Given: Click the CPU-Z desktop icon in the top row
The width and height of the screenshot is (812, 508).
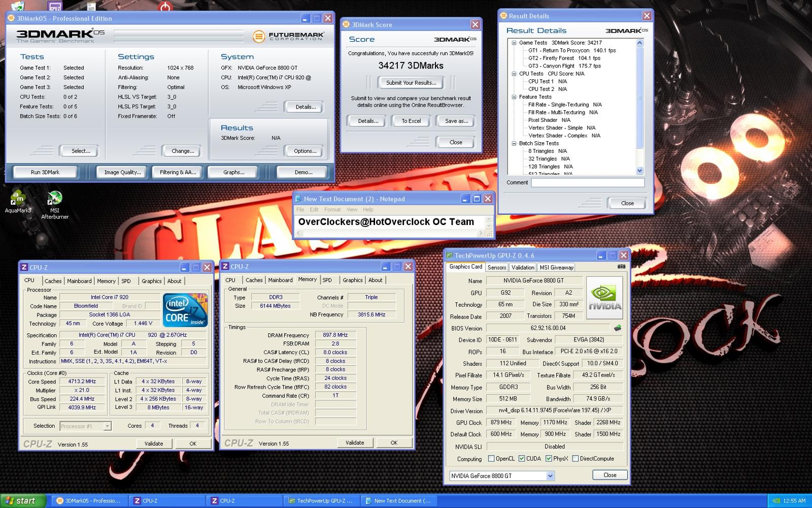Looking at the screenshot, I should coord(55,6).
